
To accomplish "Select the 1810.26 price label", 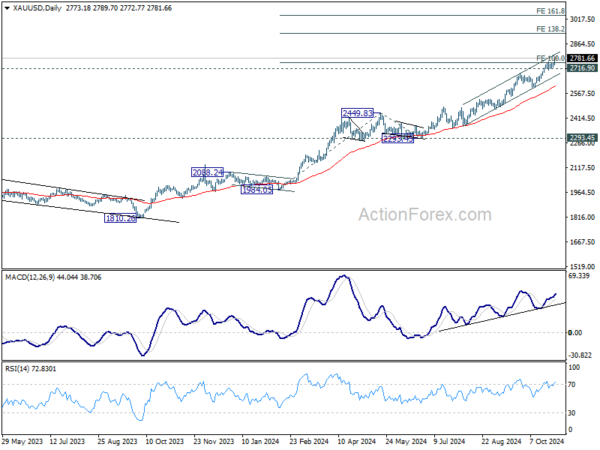I will point(121,218).
